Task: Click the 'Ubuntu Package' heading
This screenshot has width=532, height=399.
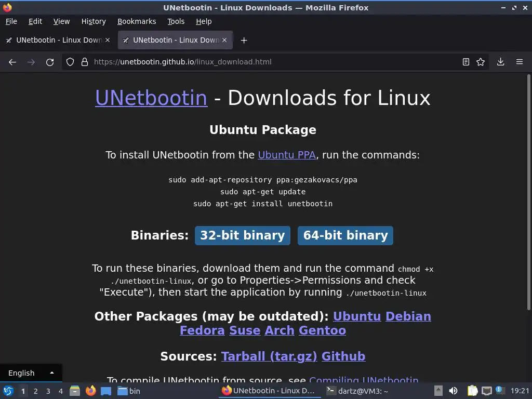Action: [263, 130]
